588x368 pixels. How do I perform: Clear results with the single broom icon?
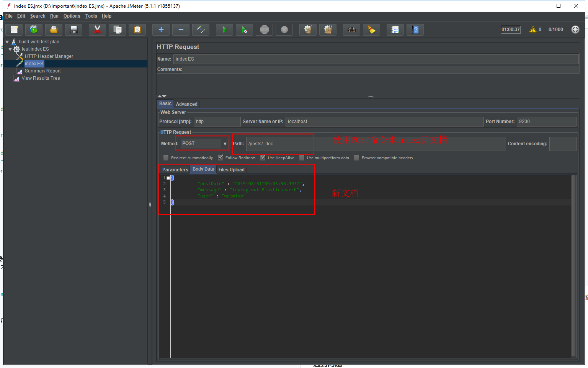[308, 30]
